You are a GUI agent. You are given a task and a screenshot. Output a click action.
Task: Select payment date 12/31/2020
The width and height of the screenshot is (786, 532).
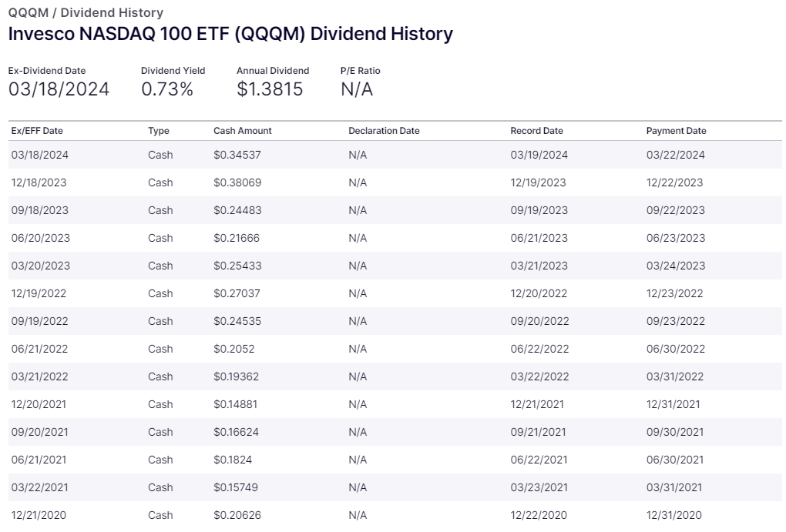point(673,515)
